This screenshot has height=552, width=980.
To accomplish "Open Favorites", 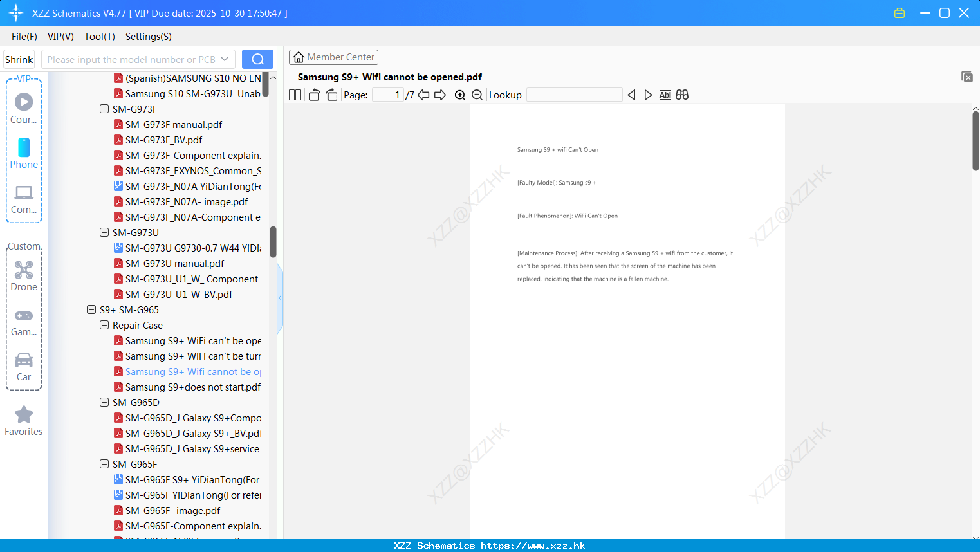I will [24, 421].
